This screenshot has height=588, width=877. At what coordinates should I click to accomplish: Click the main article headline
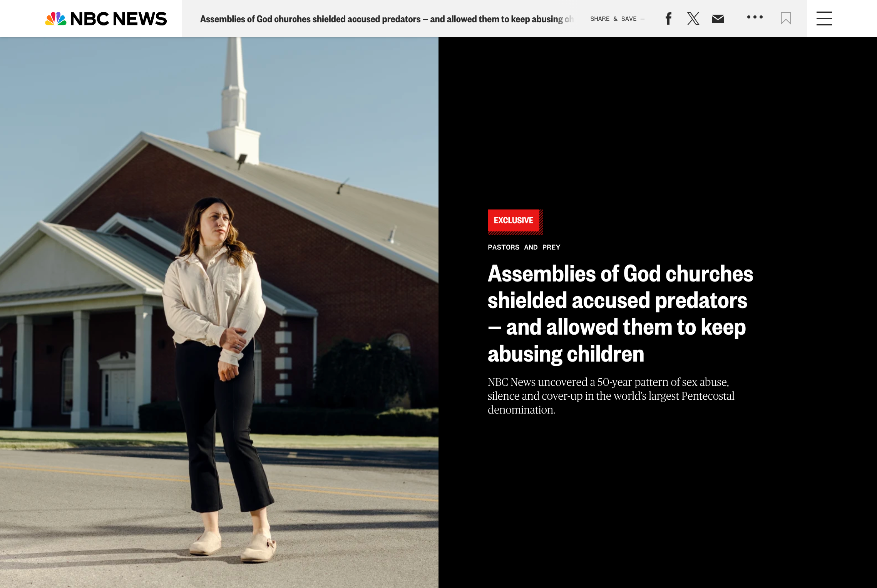[620, 313]
